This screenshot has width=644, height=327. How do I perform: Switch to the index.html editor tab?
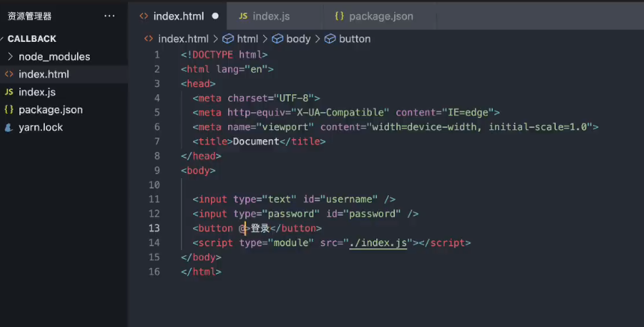178,16
